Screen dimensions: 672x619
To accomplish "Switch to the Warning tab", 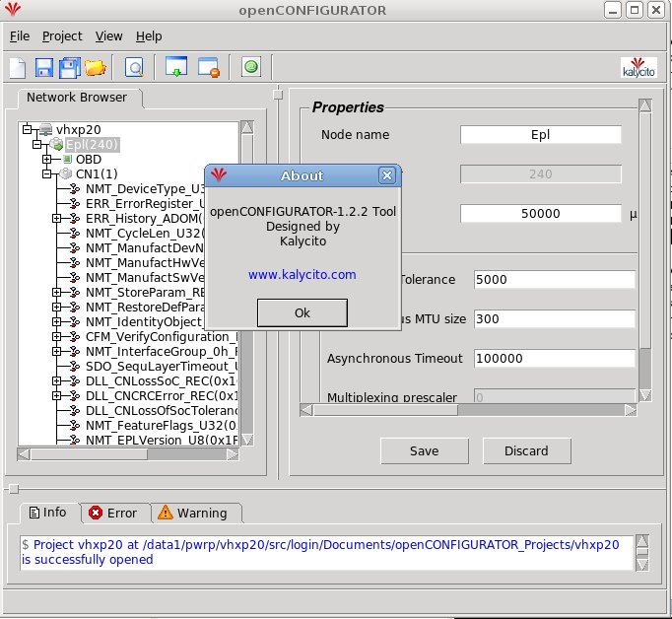I will tap(196, 513).
